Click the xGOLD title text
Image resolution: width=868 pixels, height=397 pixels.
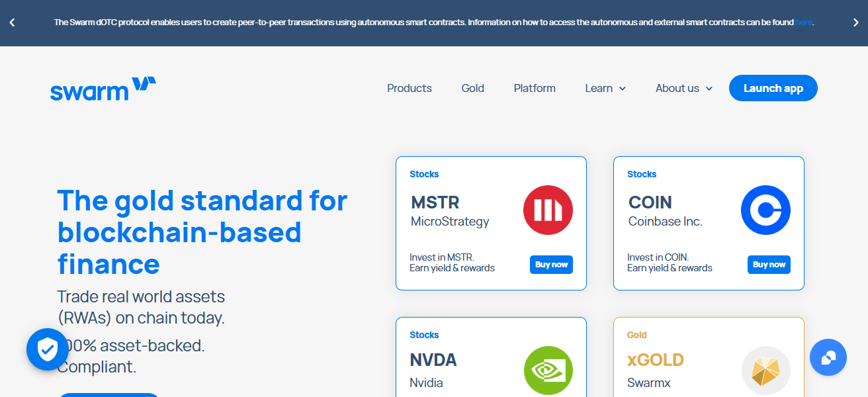656,361
